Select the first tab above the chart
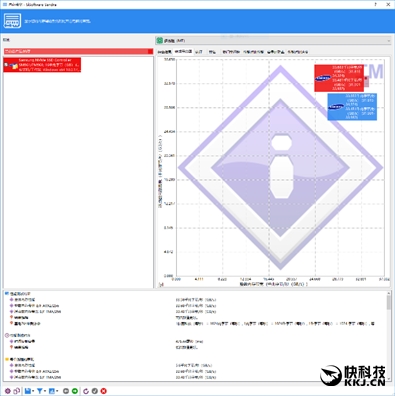The width and height of the screenshot is (395, 396). point(164,52)
